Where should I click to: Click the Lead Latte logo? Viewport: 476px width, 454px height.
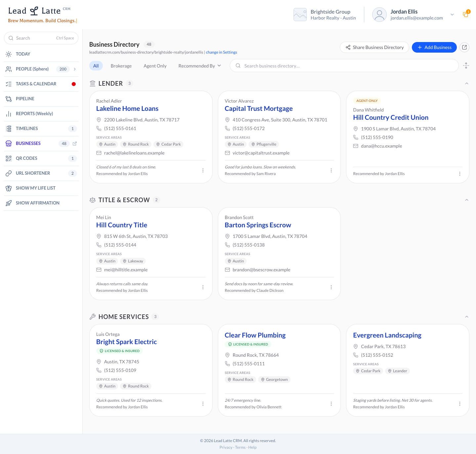tap(39, 11)
